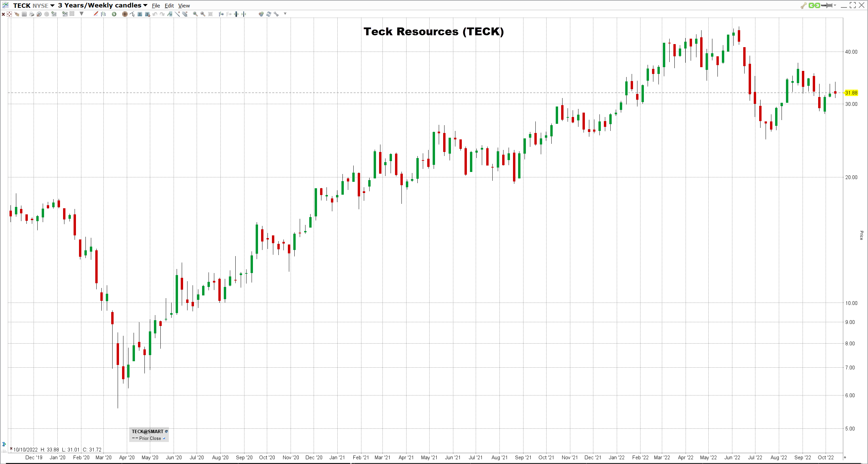Enable the crosshair cursor tool
The image size is (868, 464).
125,14
